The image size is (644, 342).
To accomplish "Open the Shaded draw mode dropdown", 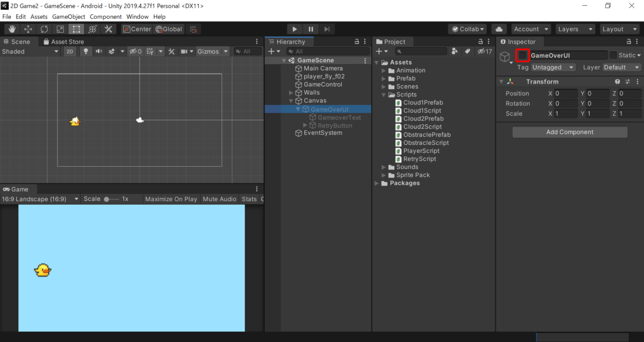I will coord(30,51).
